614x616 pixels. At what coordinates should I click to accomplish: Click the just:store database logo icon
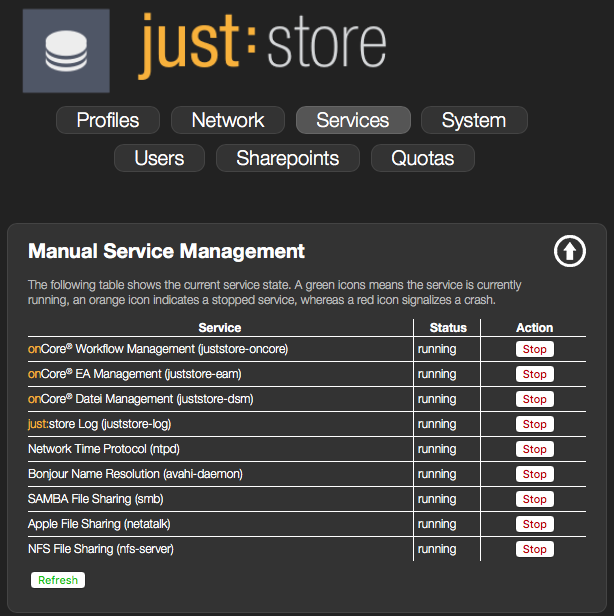pos(66,51)
